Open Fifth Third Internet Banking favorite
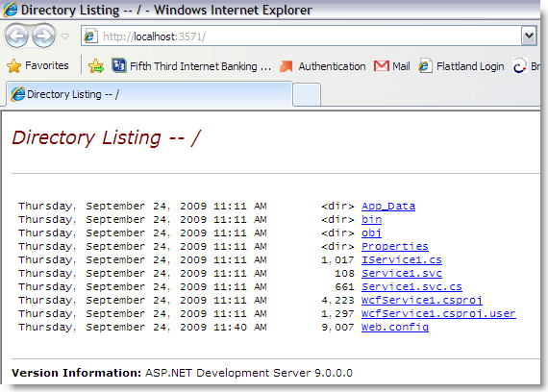 pyautogui.click(x=191, y=66)
